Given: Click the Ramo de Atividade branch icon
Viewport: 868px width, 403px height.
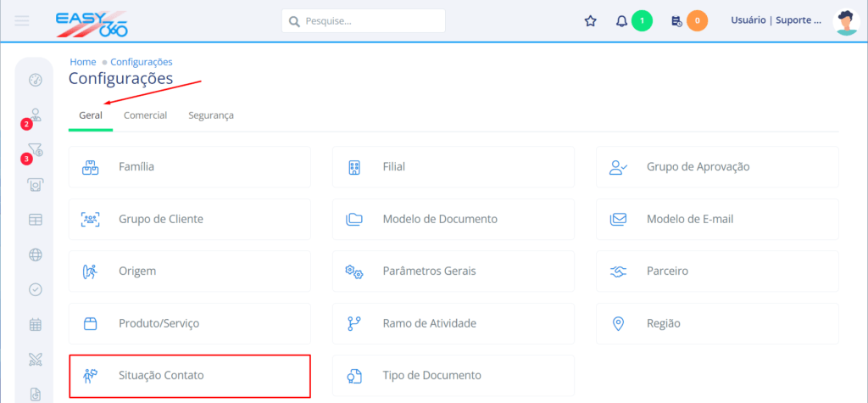Looking at the screenshot, I should (x=354, y=324).
